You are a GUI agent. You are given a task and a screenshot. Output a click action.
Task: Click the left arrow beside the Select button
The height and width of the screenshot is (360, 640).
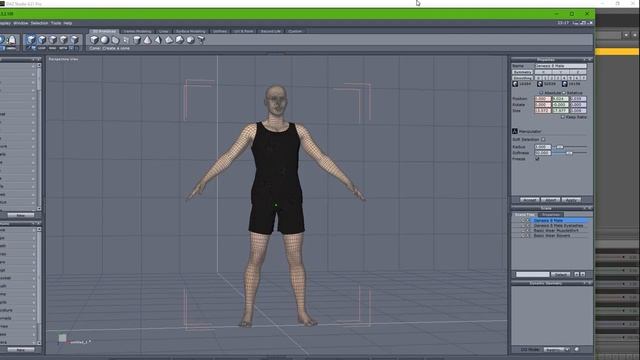coord(577,274)
